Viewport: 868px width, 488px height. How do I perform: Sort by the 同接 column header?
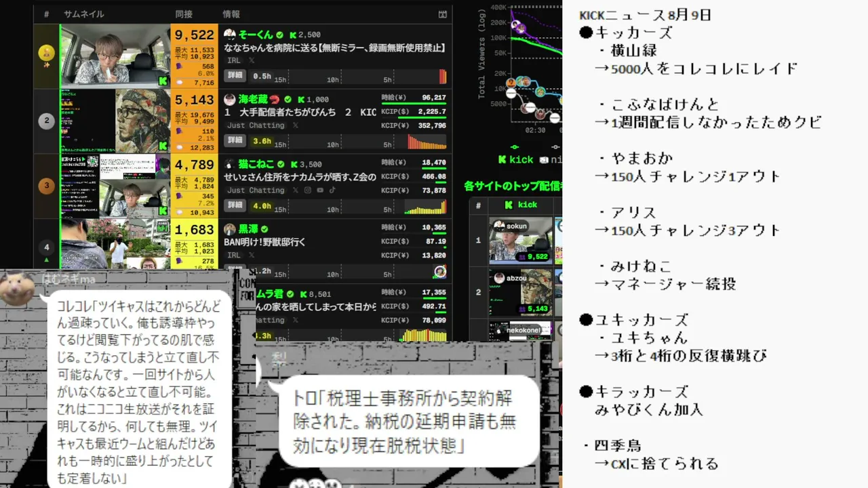pyautogui.click(x=184, y=14)
